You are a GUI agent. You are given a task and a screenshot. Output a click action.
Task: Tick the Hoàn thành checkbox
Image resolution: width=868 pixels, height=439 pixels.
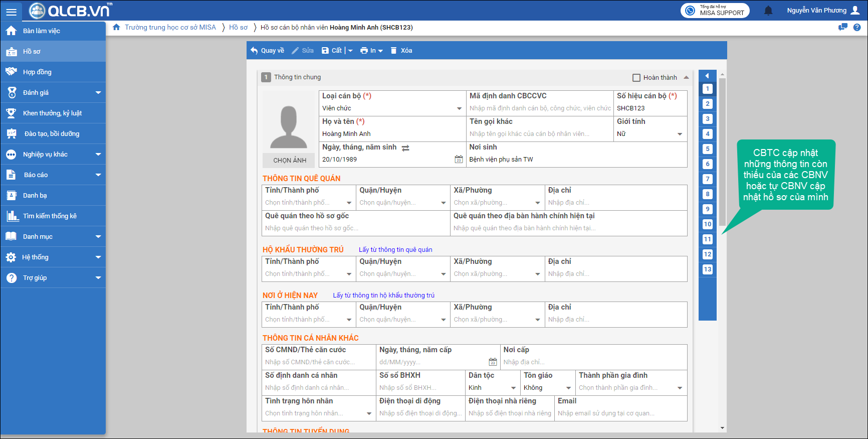click(636, 78)
